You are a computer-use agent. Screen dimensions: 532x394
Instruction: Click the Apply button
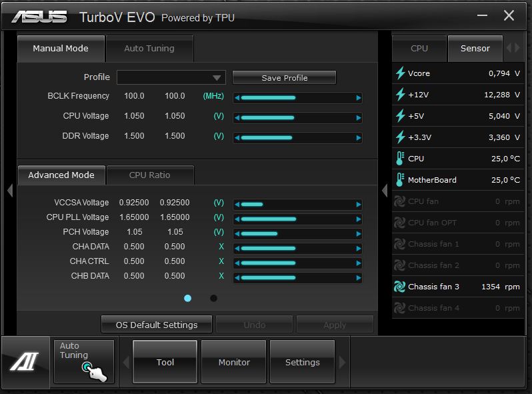point(335,325)
